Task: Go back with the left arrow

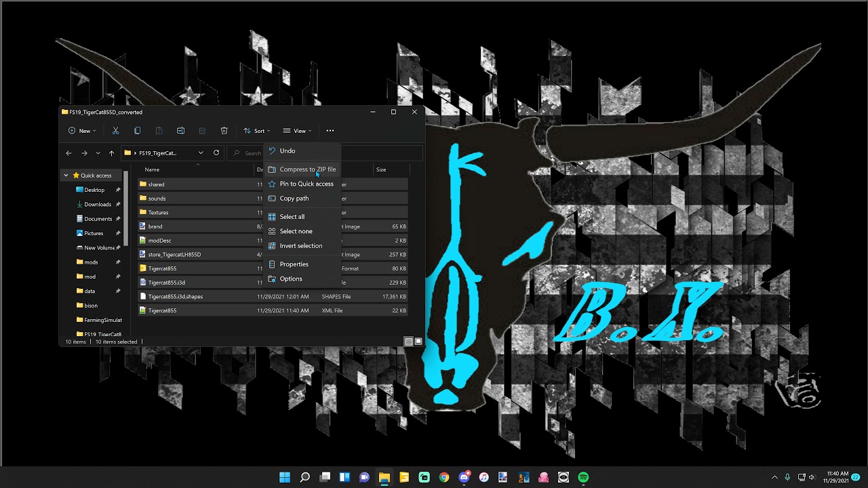Action: pos(68,153)
